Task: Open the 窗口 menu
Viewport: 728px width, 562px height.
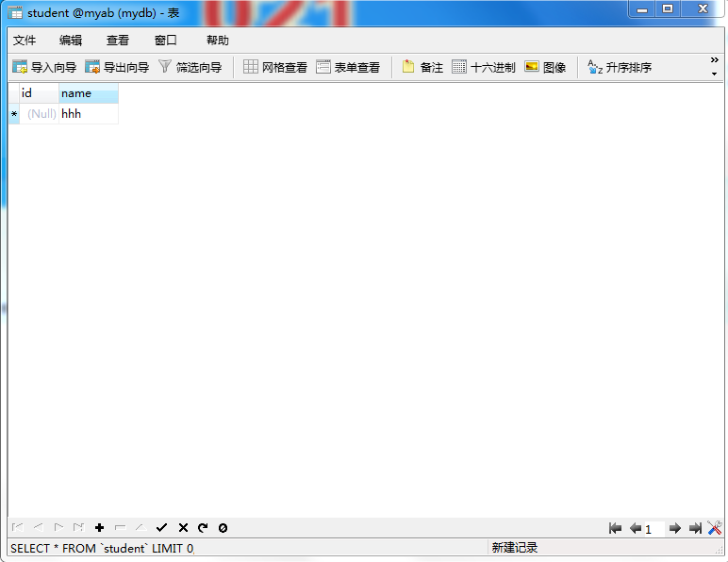Action: click(x=166, y=41)
